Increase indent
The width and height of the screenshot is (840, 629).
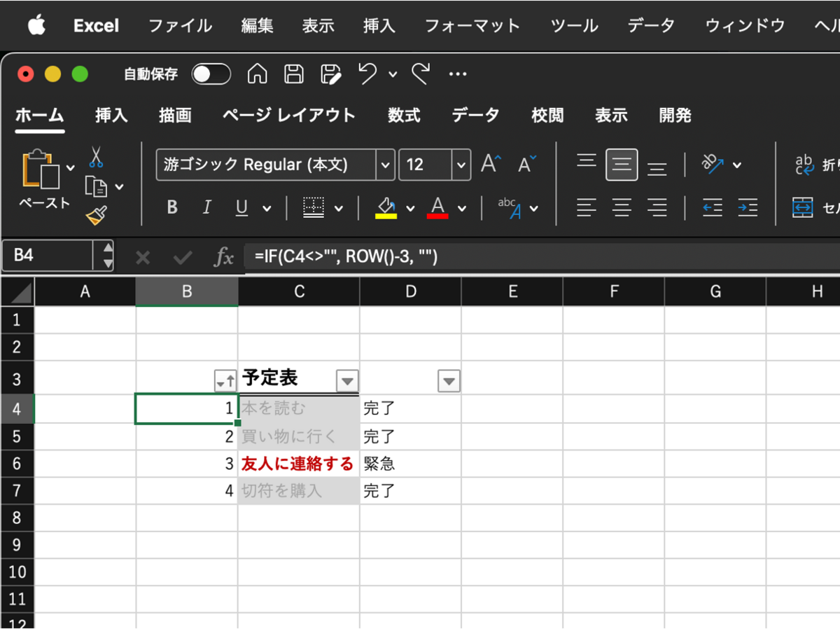coord(748,207)
